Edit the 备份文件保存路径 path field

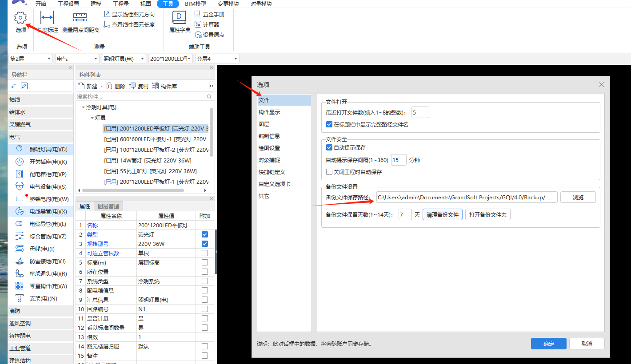[x=467, y=197]
